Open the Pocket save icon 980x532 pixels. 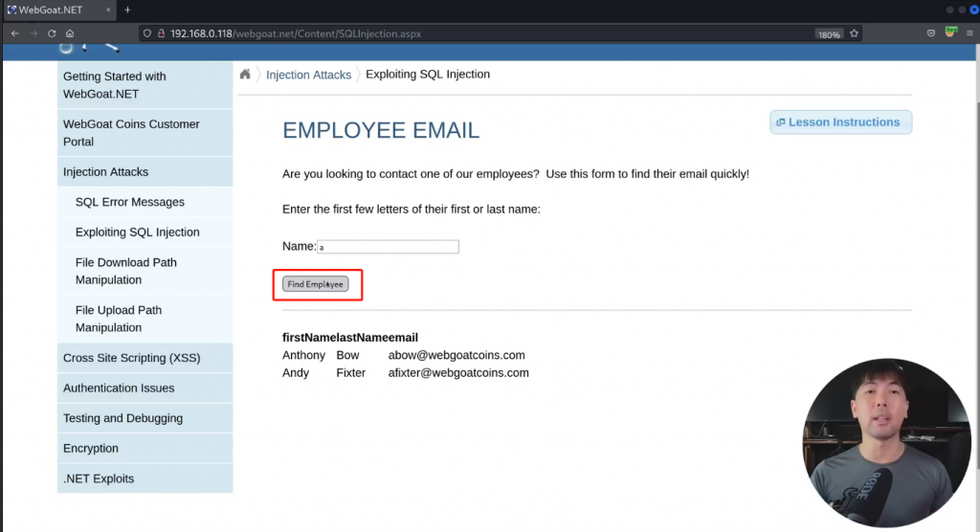coord(930,33)
